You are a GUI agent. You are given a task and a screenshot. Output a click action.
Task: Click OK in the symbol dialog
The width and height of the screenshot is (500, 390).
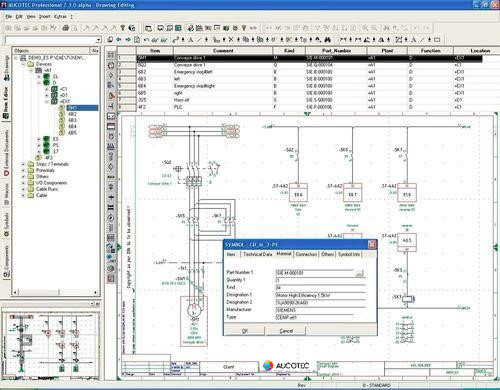pos(245,331)
